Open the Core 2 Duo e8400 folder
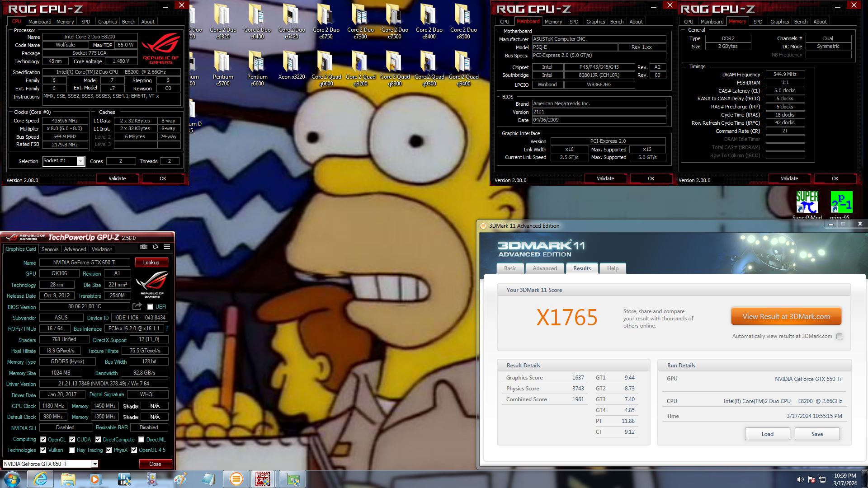Image resolution: width=868 pixels, height=488 pixels. (429, 21)
